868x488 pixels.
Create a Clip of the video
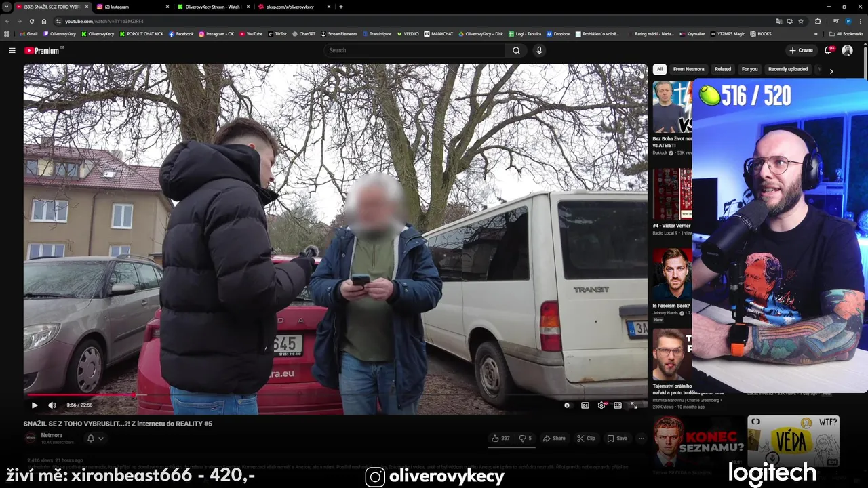click(586, 439)
